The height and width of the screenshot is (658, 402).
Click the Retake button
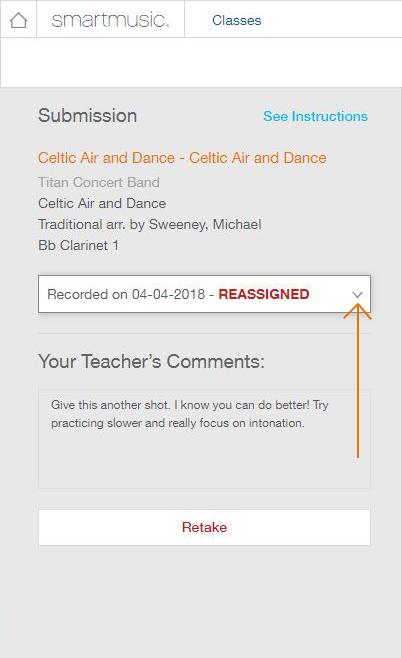point(204,527)
